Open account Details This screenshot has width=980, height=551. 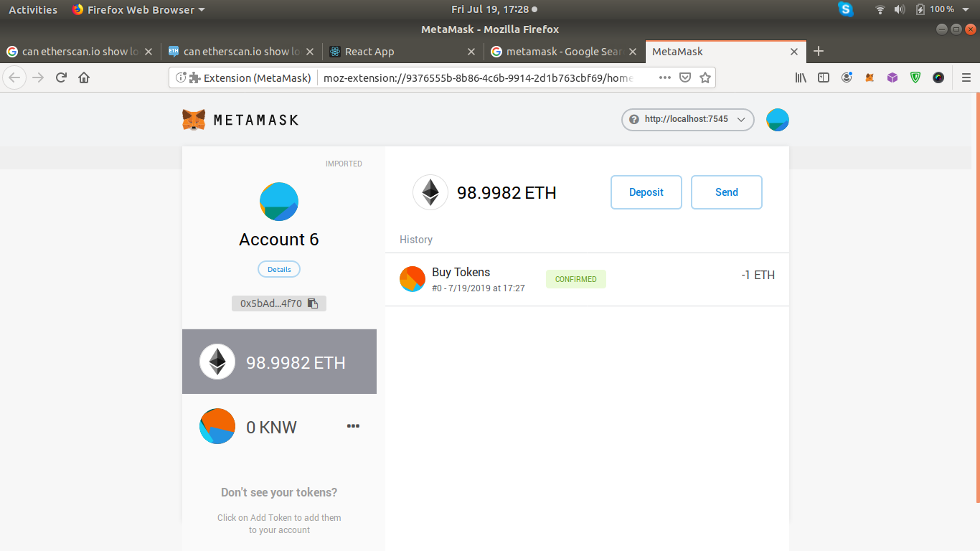(278, 268)
